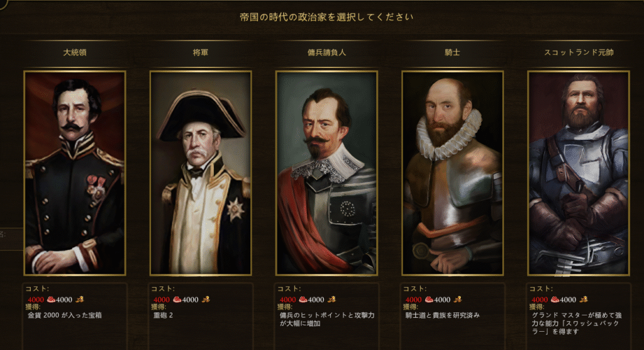Click the food icon under 大統領 cost
This screenshot has width=644, height=350.
[x=52, y=300]
